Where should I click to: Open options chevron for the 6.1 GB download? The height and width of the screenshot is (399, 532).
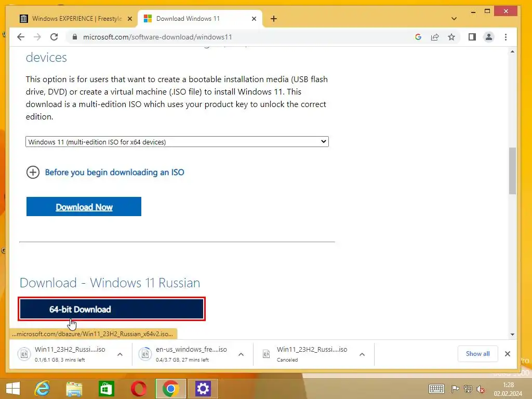pyautogui.click(x=120, y=354)
